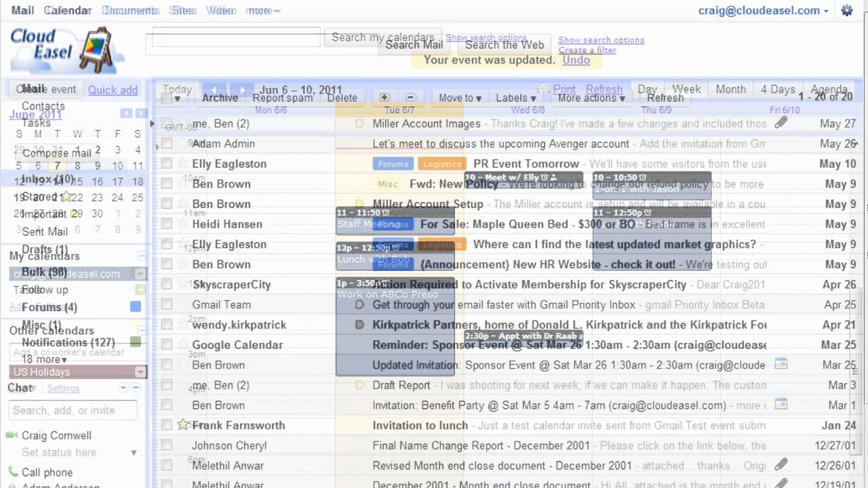This screenshot has width=868, height=488.
Task: Click the Search Mail button
Action: [x=414, y=45]
